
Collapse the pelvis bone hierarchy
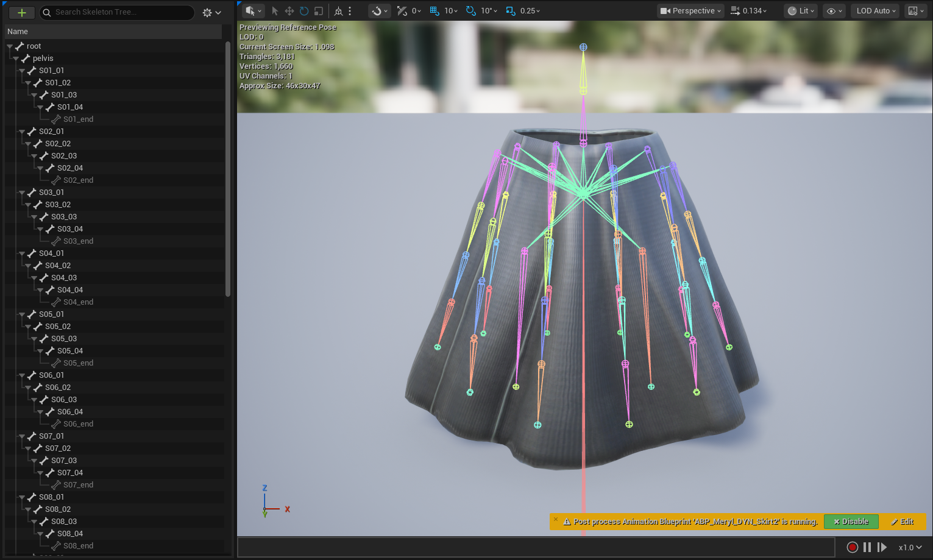[x=16, y=58]
